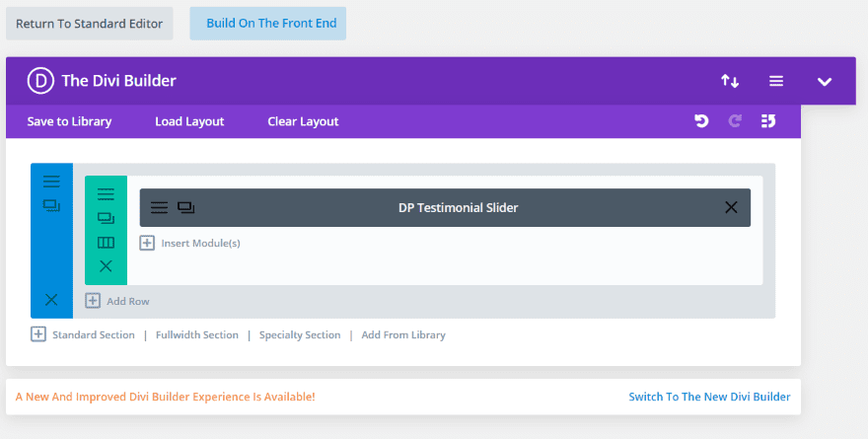Click Switch To The New Divi Builder link
The width and height of the screenshot is (868, 439).
coord(709,397)
